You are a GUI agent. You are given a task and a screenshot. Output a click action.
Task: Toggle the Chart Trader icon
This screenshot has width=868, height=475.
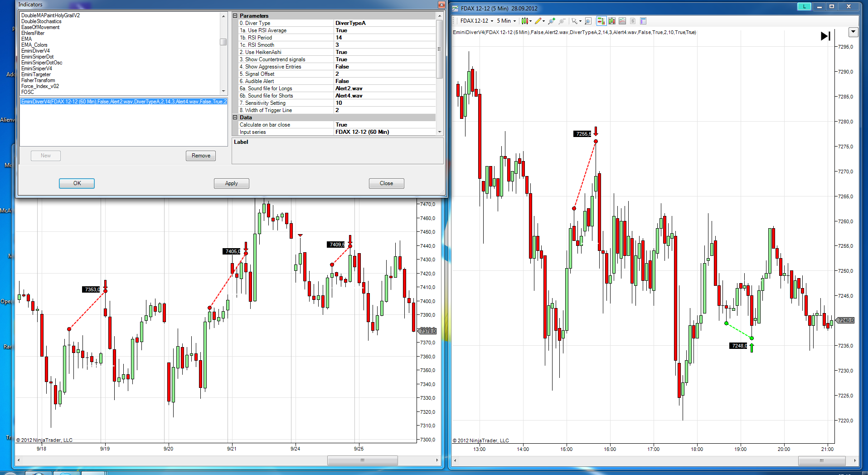click(x=601, y=21)
